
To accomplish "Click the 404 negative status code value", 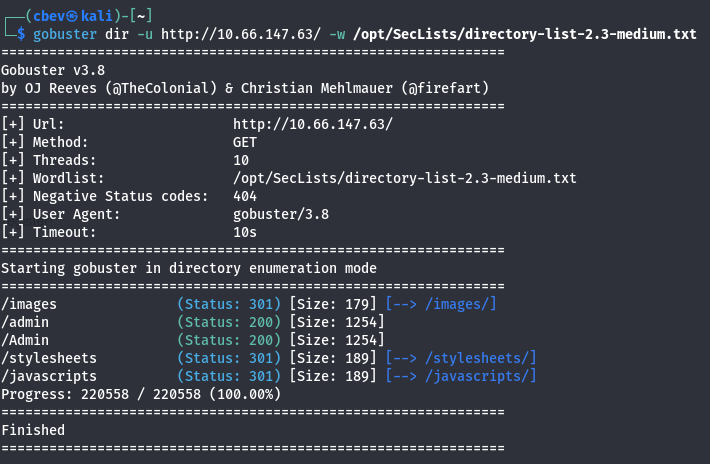I will point(245,196).
